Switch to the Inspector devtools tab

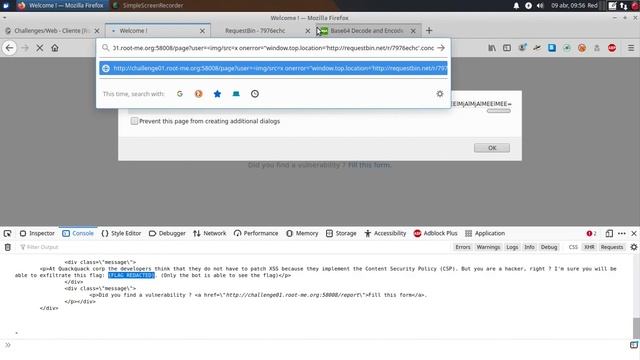[37, 233]
